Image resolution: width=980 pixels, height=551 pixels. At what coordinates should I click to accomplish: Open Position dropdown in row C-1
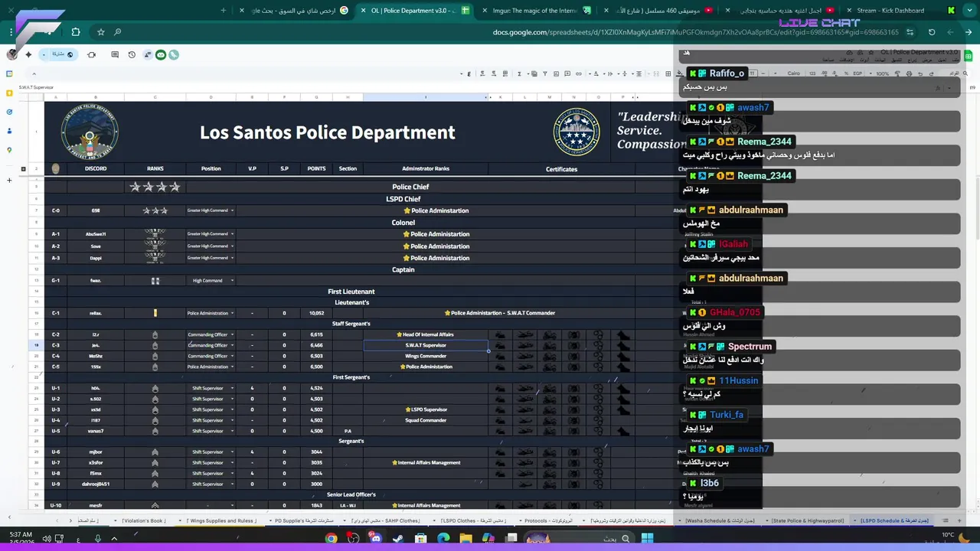point(233,313)
